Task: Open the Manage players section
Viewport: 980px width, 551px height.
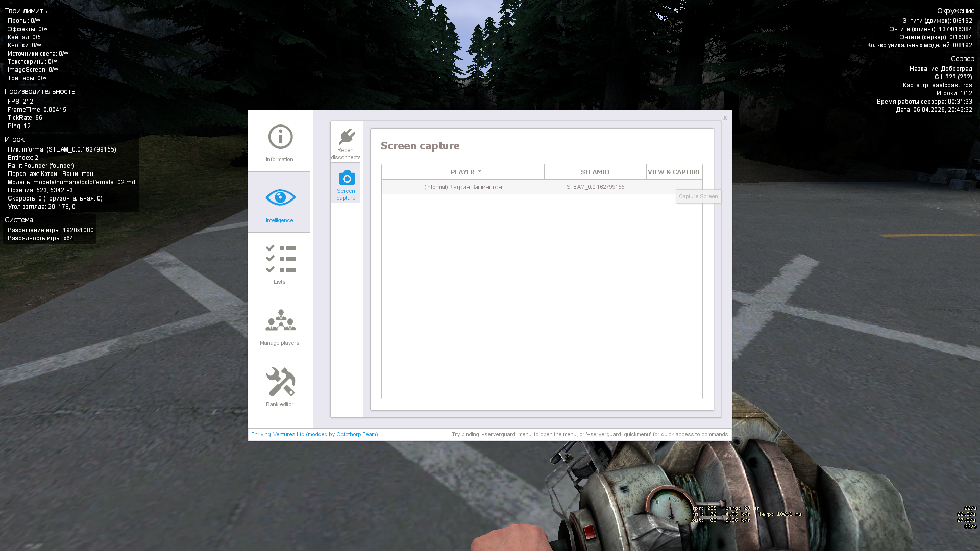Action: point(280,327)
